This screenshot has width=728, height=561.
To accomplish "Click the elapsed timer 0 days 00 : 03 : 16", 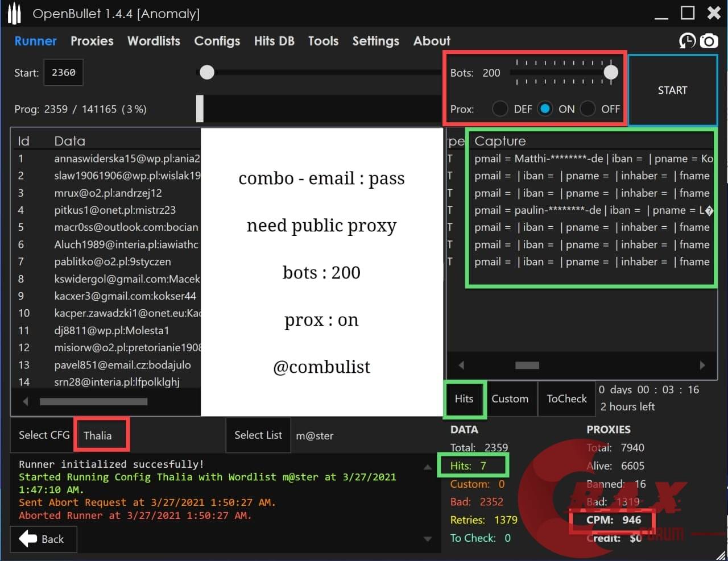I will 649,389.
